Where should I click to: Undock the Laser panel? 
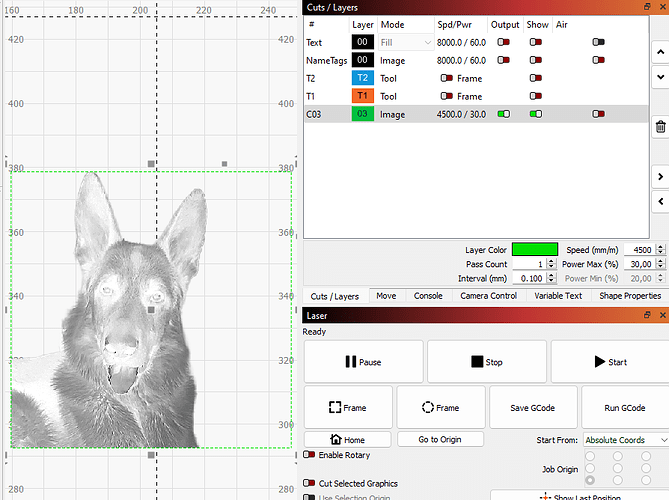(x=647, y=315)
